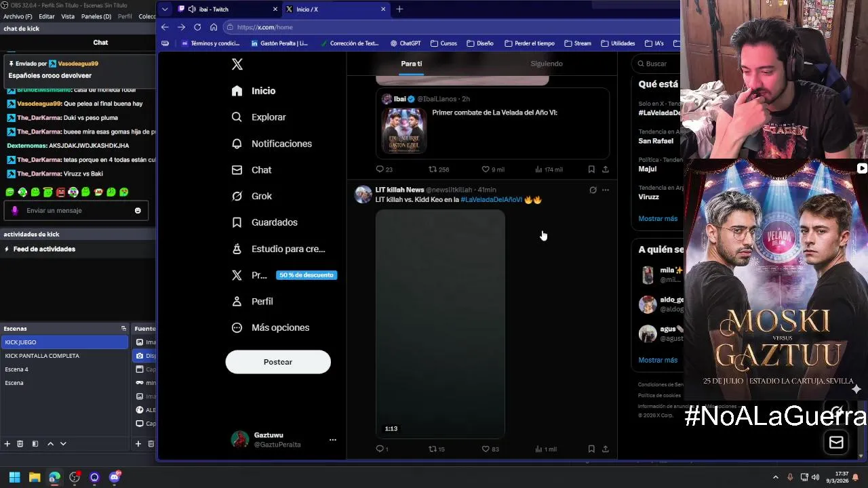868x488 pixels.
Task: Open ChatGPT bookmark
Action: 406,43
